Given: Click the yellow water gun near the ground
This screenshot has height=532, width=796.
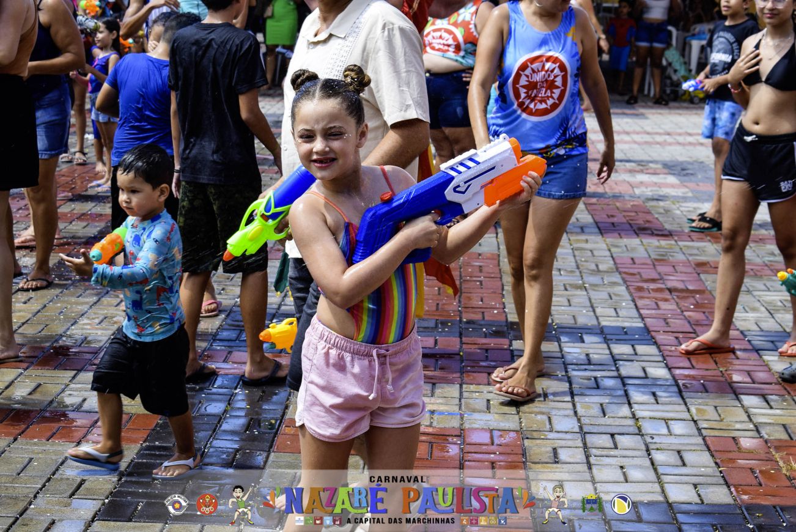Looking at the screenshot, I should click(x=280, y=334).
